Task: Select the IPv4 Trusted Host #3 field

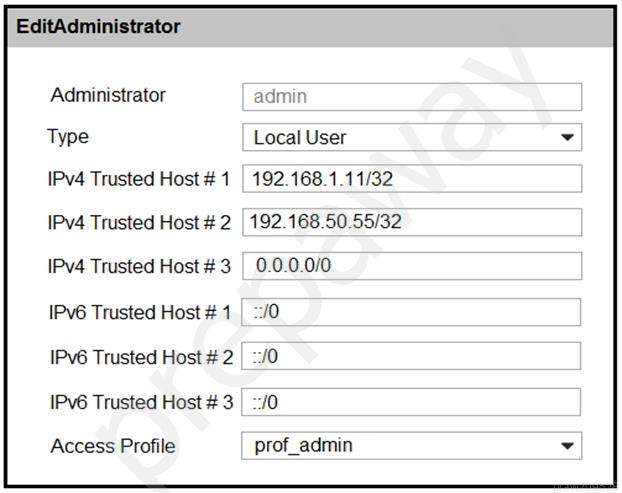Action: (x=412, y=266)
